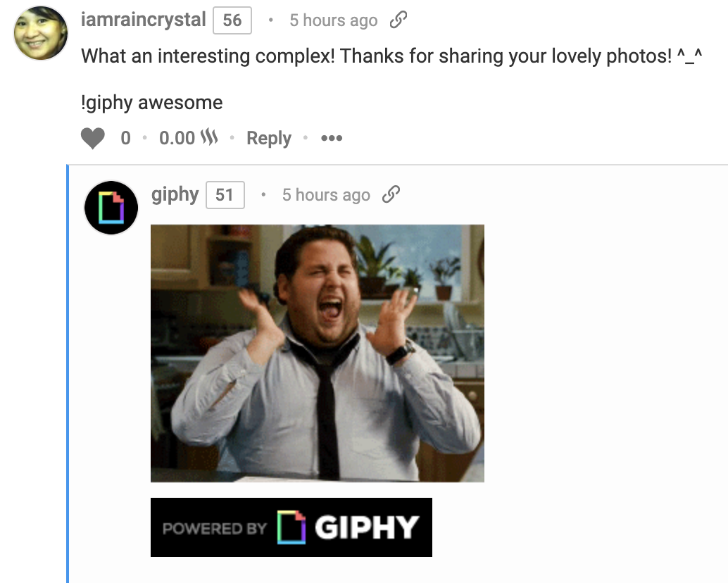Click the Steem symbol beside the 0.00 payout

(209, 137)
